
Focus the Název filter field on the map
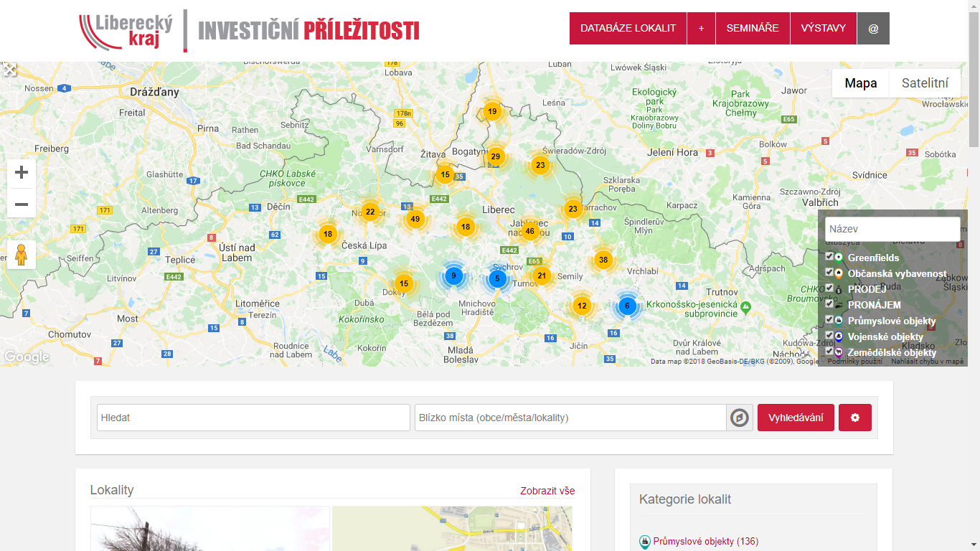[892, 229]
